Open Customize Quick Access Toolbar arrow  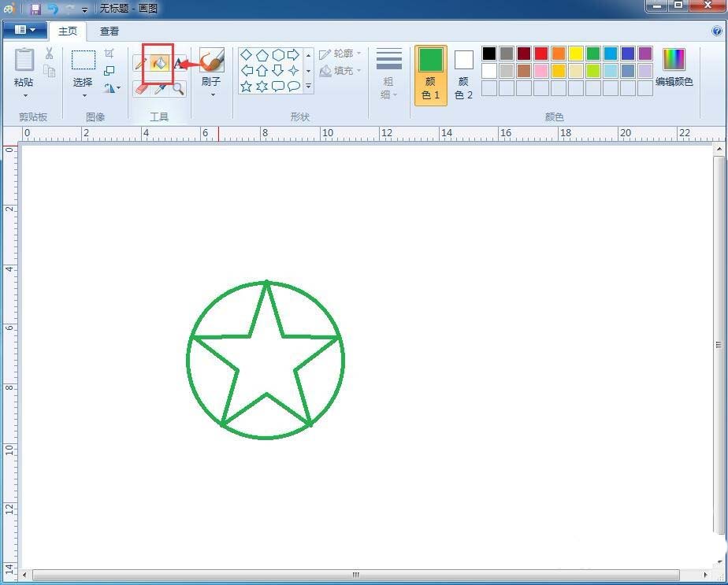coord(84,9)
